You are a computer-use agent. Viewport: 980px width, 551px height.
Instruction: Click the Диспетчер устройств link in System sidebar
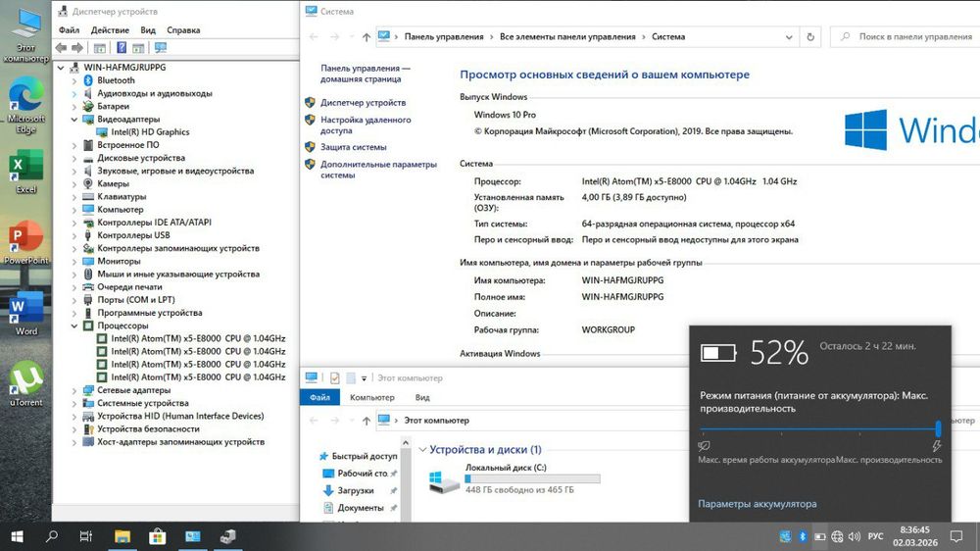364,103
